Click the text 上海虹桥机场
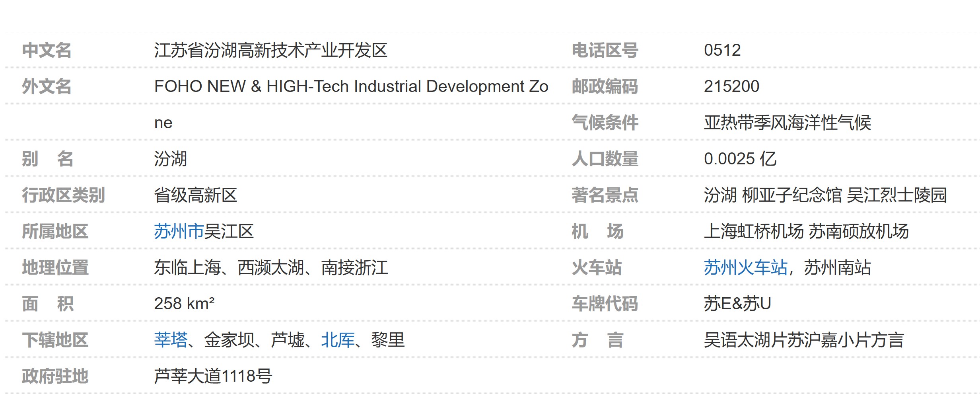980x394 pixels. click(754, 231)
